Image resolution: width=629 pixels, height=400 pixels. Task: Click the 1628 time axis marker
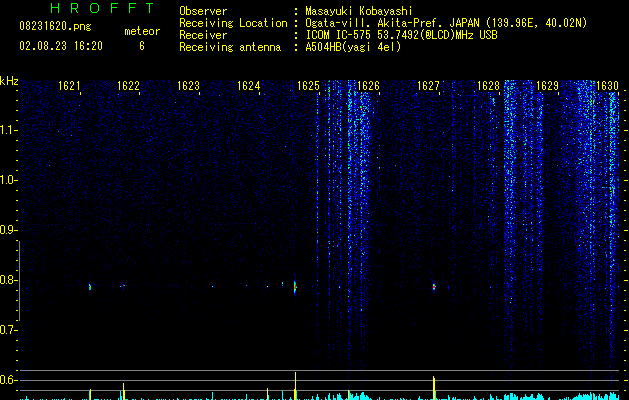coord(488,86)
